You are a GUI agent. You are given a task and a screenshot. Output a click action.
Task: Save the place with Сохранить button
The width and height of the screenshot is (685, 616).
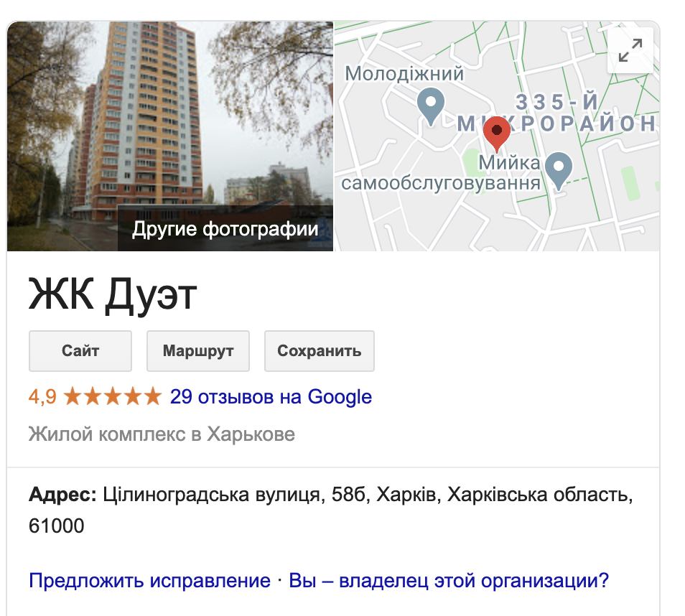click(320, 351)
